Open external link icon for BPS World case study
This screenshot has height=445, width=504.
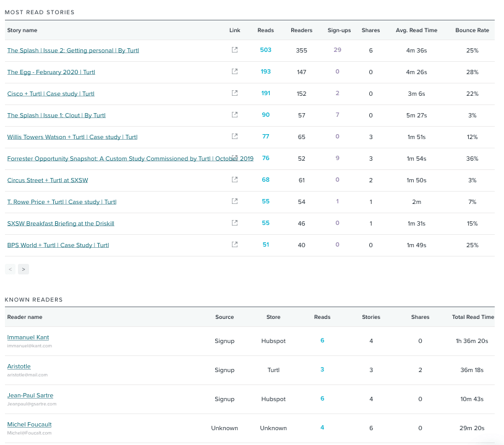pos(234,245)
